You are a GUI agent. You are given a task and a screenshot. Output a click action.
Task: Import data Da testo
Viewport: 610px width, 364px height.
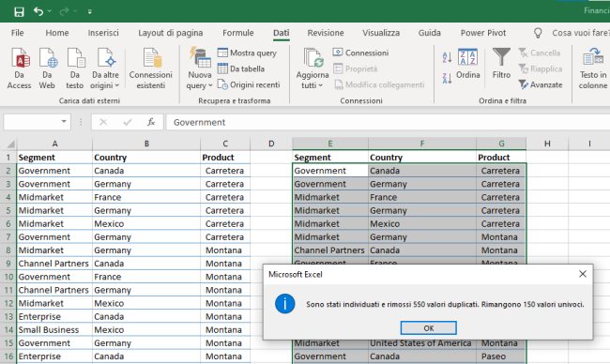point(75,68)
